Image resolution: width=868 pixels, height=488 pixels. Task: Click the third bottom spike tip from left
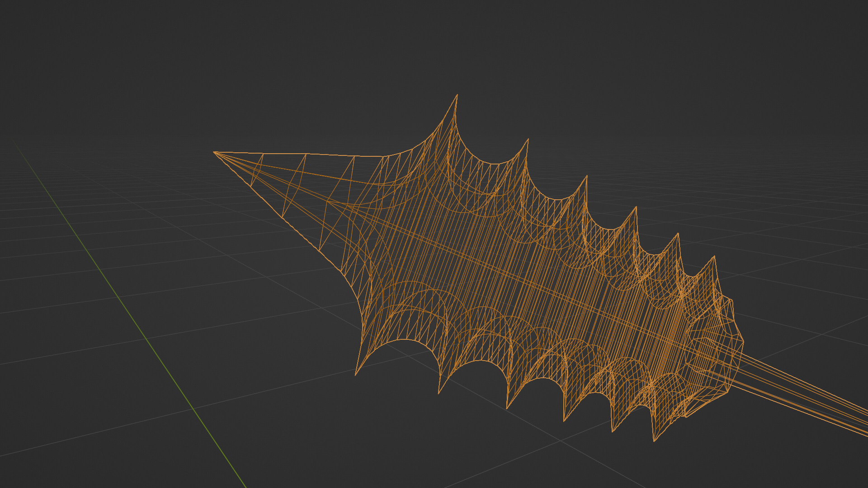click(x=507, y=408)
